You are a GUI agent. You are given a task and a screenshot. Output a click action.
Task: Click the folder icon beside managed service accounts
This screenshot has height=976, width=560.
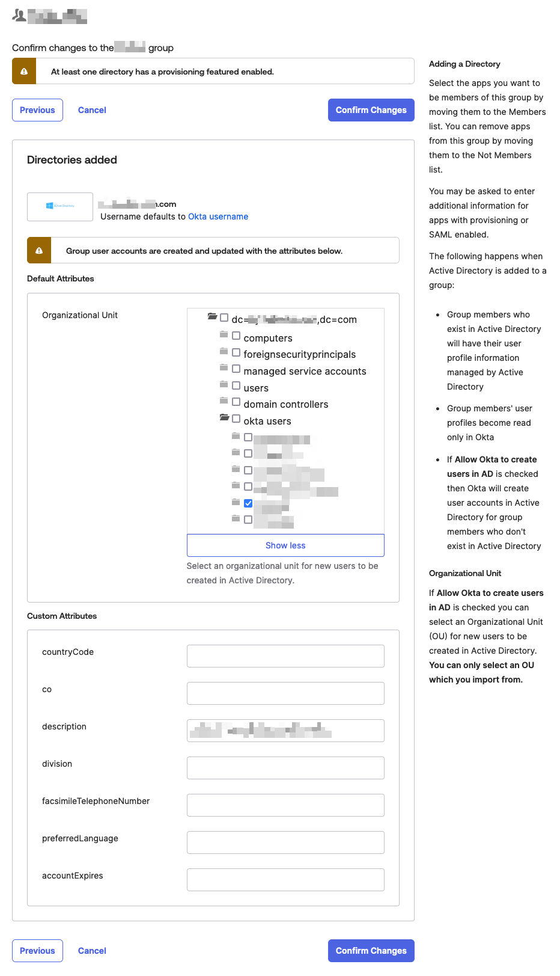(224, 367)
